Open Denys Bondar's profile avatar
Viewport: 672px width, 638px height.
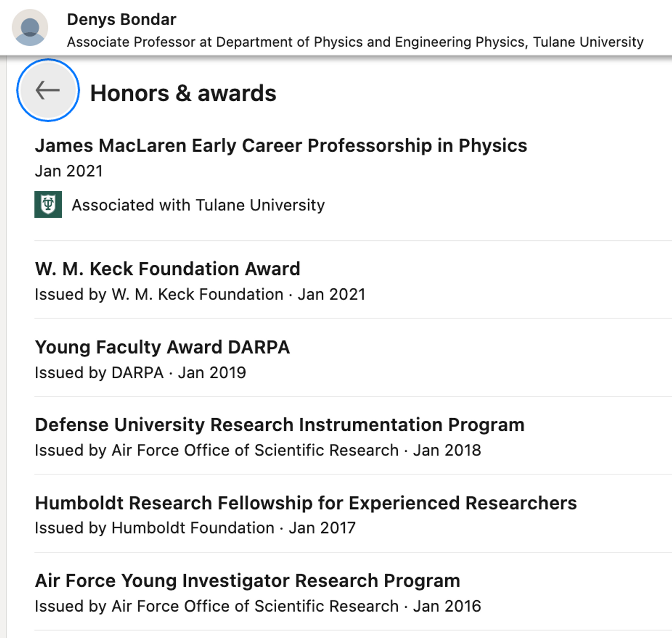coord(30,27)
